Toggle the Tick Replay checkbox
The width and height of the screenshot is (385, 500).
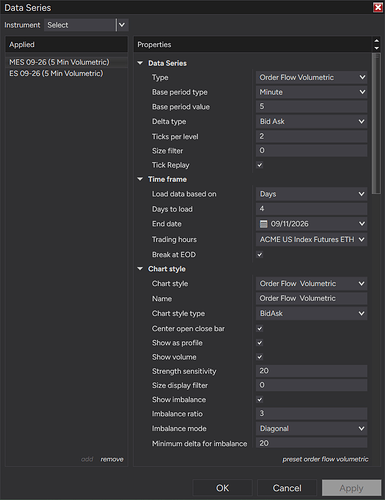point(260,165)
